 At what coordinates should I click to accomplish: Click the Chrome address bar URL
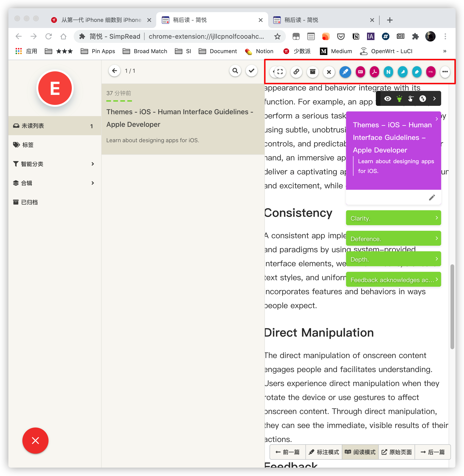[206, 37]
